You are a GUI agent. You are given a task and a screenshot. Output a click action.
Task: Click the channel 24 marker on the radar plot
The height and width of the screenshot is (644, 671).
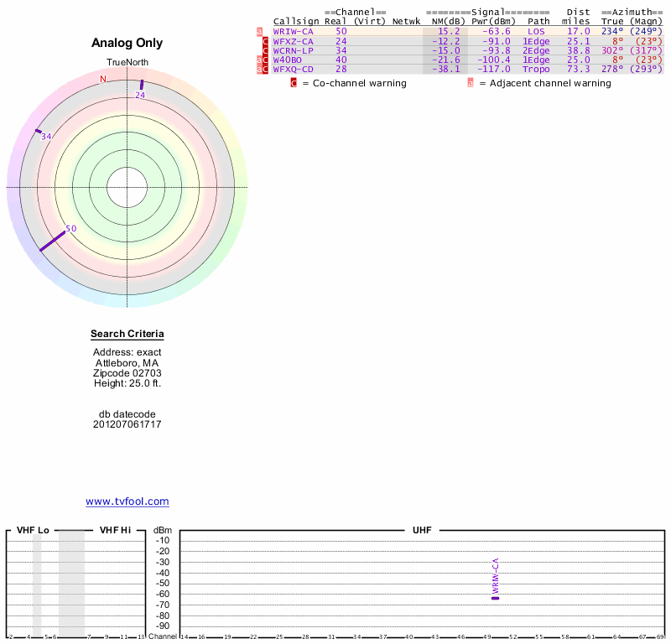pyautogui.click(x=142, y=84)
